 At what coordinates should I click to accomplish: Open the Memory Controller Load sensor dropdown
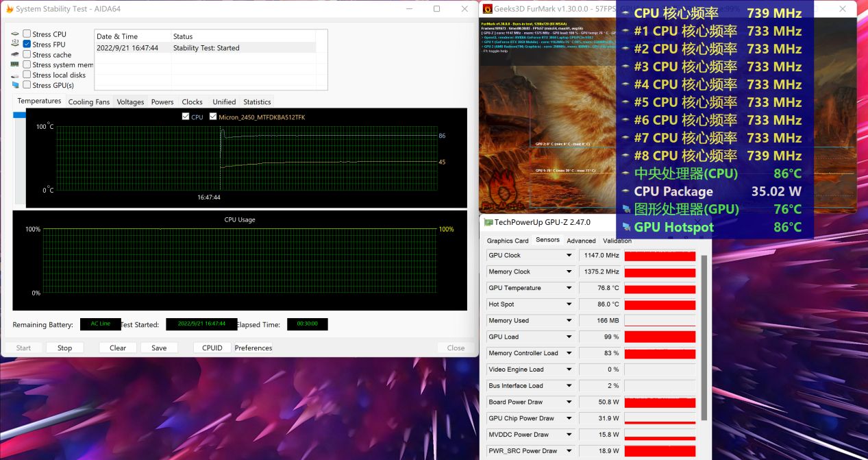(x=569, y=353)
